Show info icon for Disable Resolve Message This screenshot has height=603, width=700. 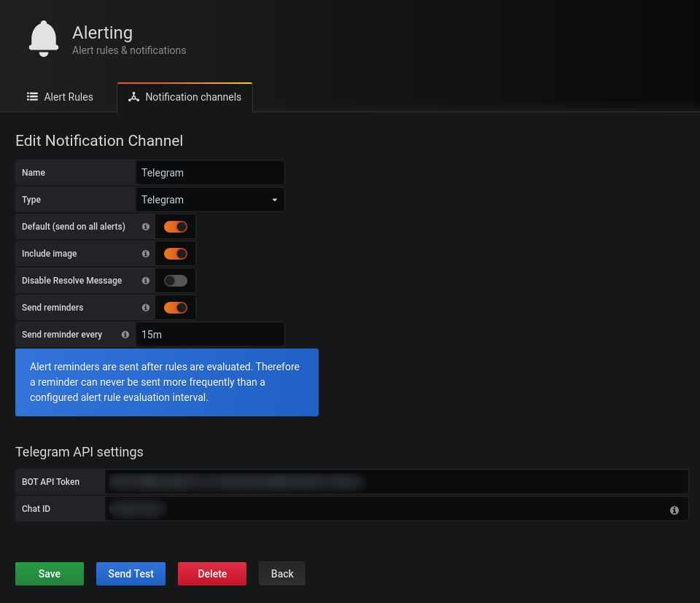146,281
